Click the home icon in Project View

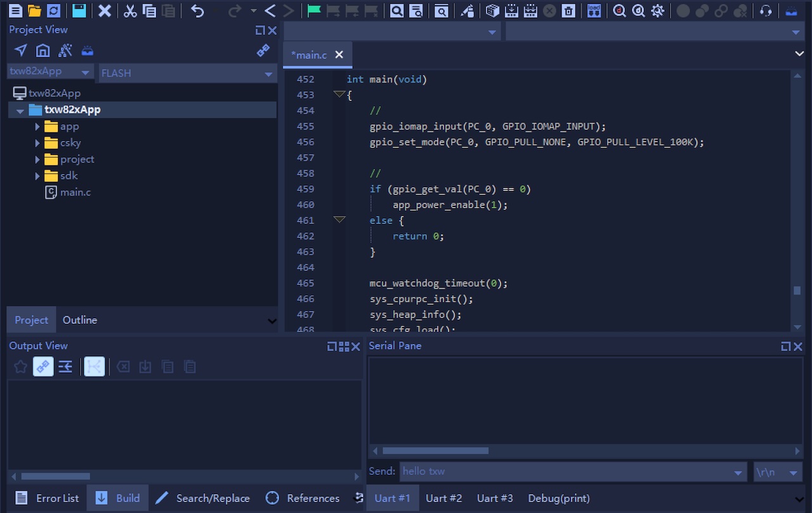(x=43, y=51)
